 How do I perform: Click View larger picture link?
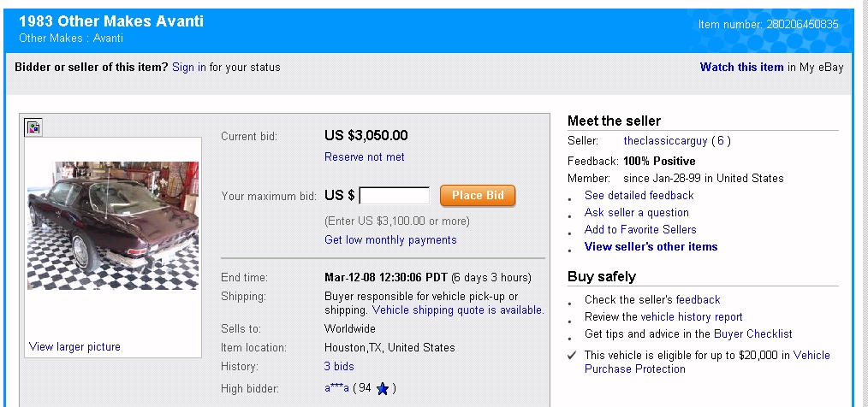click(74, 347)
